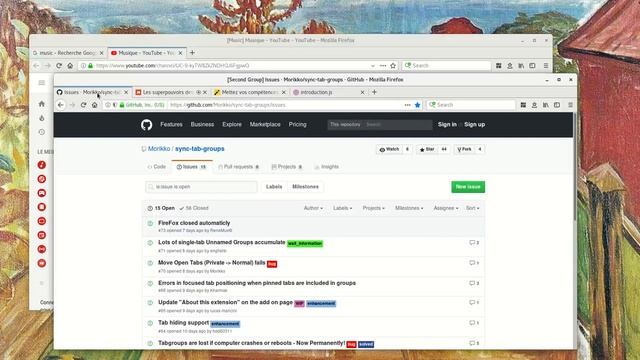Show 15 Open issues
This screenshot has width=640, height=360.
[x=161, y=208]
